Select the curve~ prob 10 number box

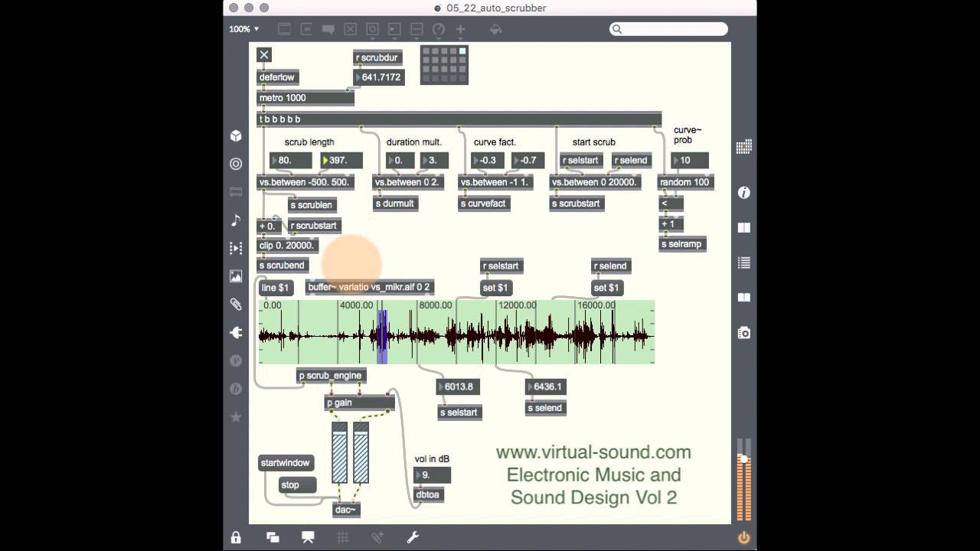click(x=690, y=161)
